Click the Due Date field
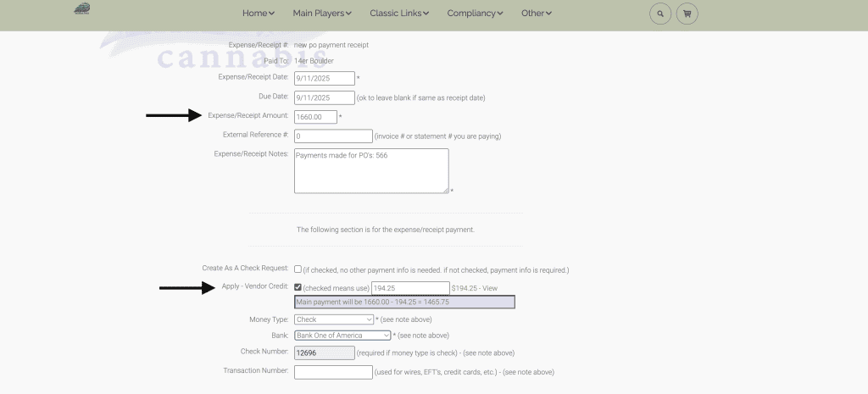The width and height of the screenshot is (868, 394). point(324,97)
